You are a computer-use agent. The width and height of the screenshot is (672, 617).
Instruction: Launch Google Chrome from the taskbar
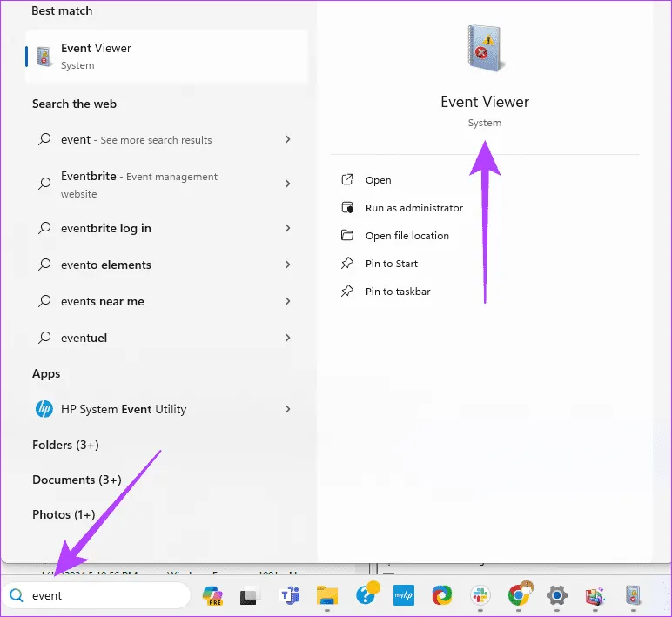(519, 595)
